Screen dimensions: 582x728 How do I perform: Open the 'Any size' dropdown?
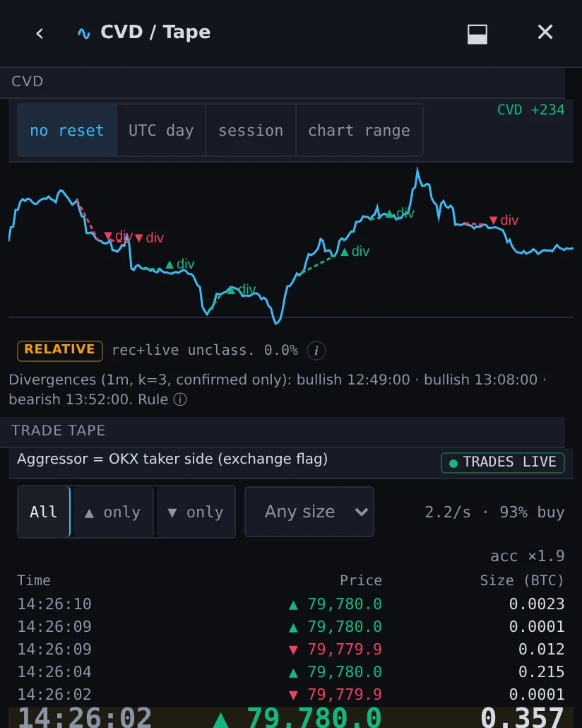coord(309,512)
